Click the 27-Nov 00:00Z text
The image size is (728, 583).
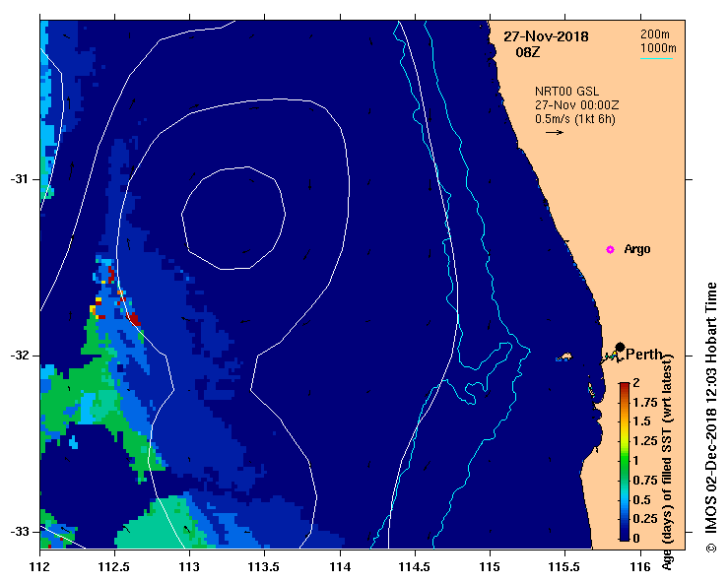pyautogui.click(x=576, y=105)
